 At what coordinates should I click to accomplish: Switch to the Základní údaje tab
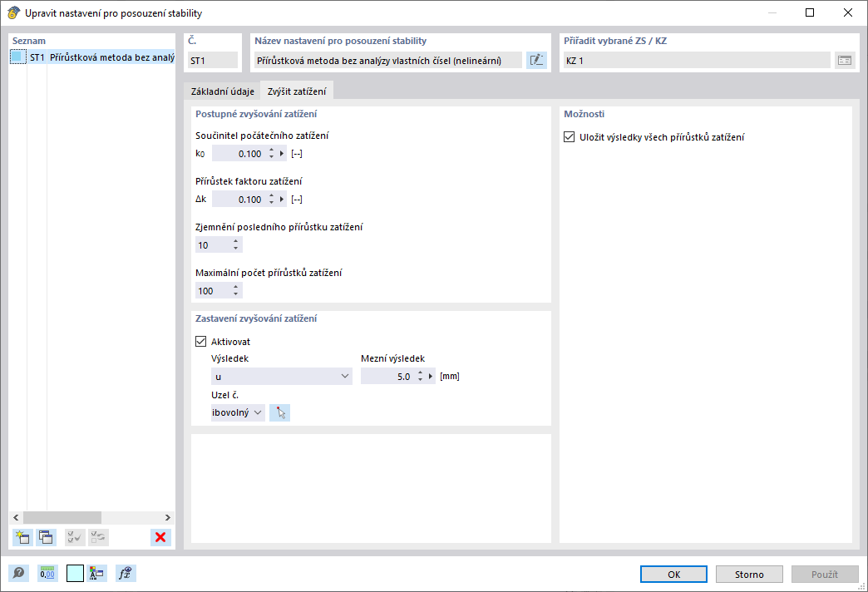pos(220,91)
